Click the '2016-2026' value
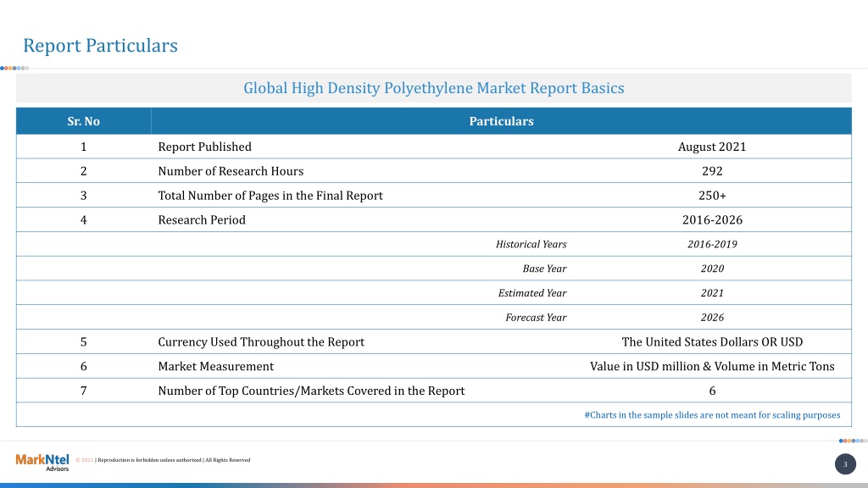The width and height of the screenshot is (868, 488). (x=712, y=219)
